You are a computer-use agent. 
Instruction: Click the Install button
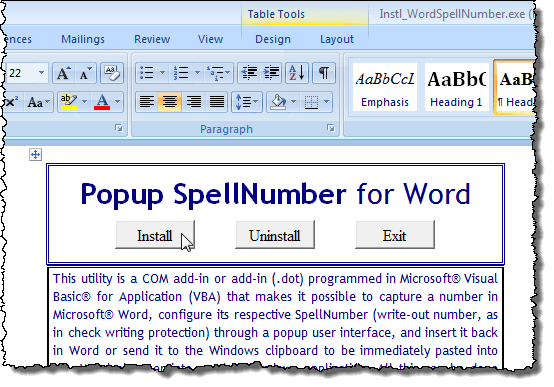point(155,235)
